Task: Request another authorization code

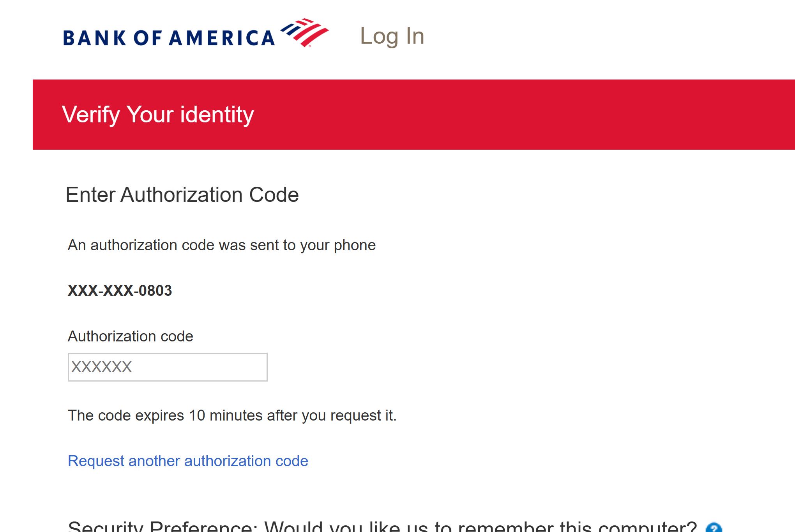Action: pos(188,461)
